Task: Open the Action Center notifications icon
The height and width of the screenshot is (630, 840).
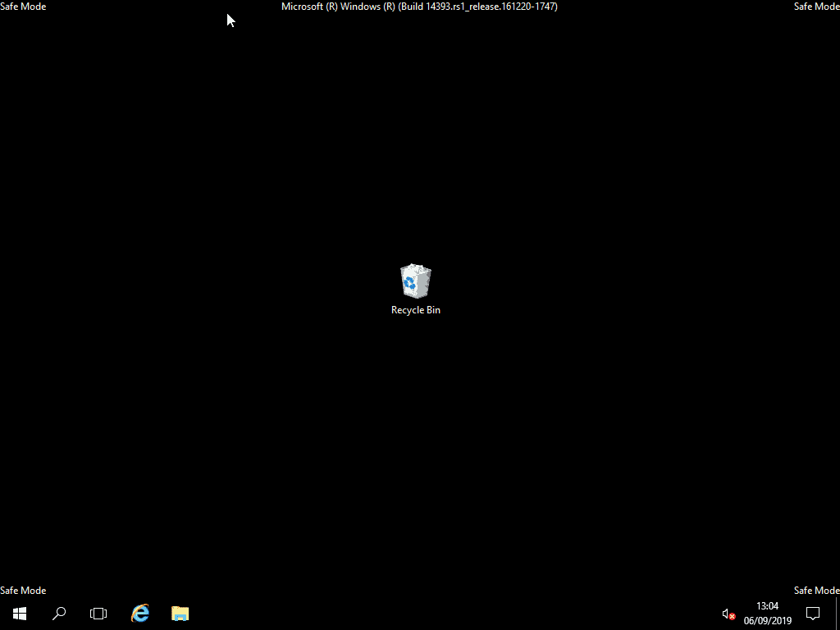Action: (813, 614)
